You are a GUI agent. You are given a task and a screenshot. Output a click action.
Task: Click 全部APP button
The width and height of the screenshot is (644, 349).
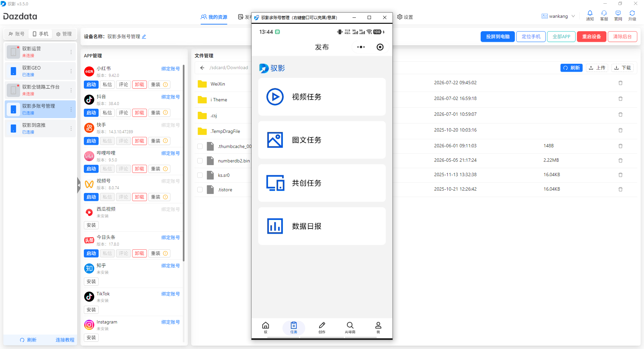pyautogui.click(x=561, y=37)
